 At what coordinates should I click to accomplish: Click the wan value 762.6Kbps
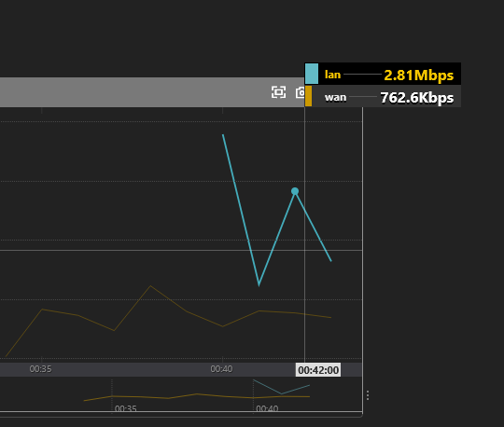[417, 98]
